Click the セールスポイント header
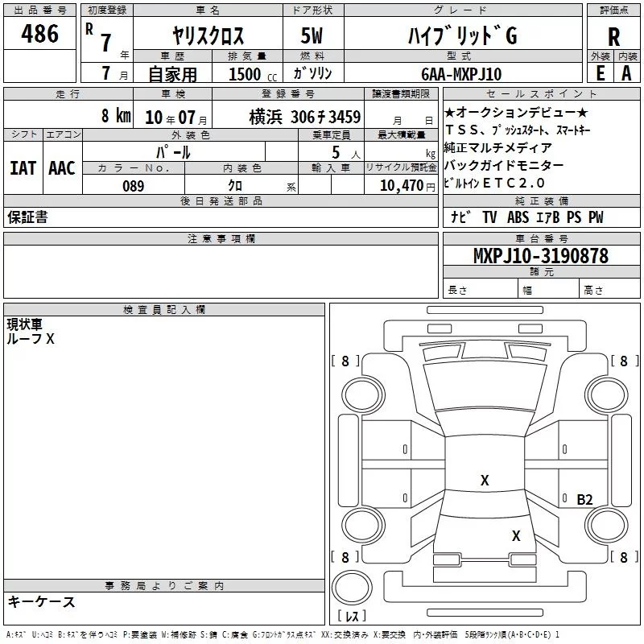This screenshot has width=644, height=644. coord(541,93)
